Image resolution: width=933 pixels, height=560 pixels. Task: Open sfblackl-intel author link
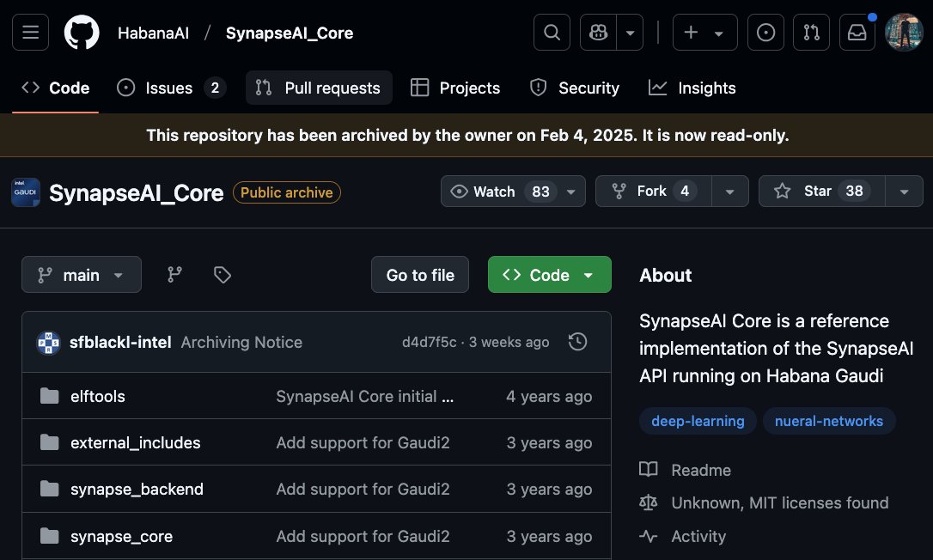120,342
